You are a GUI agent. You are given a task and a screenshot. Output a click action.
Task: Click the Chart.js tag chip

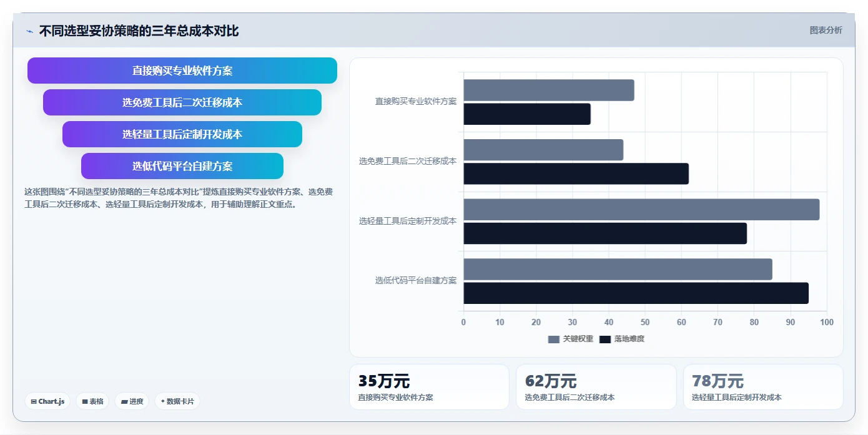[47, 401]
